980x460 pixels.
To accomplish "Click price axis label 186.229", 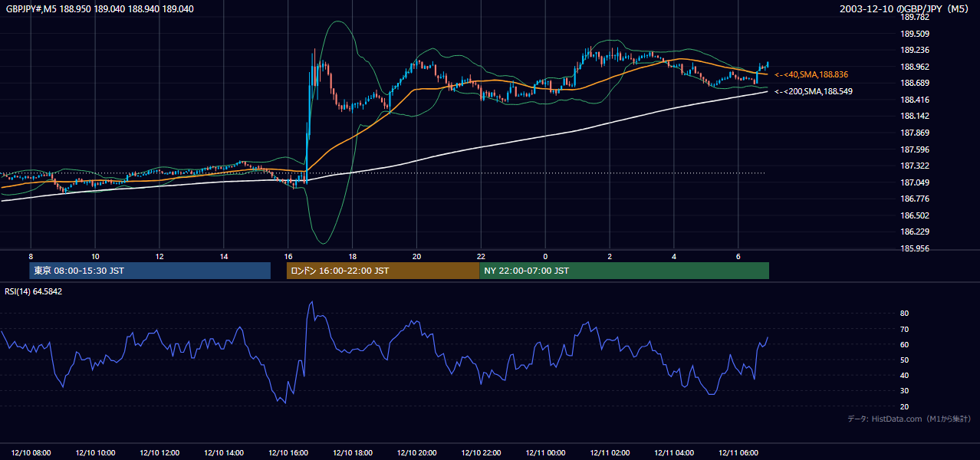I will pos(914,232).
